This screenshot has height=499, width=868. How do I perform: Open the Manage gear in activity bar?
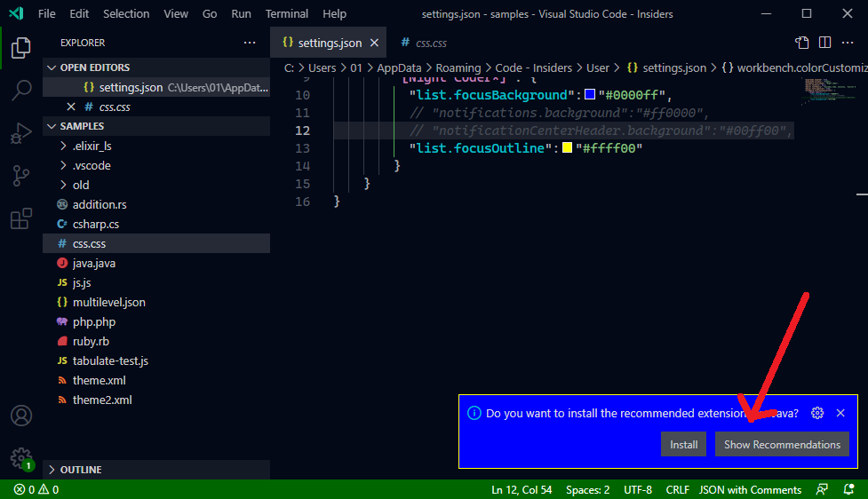[21, 458]
